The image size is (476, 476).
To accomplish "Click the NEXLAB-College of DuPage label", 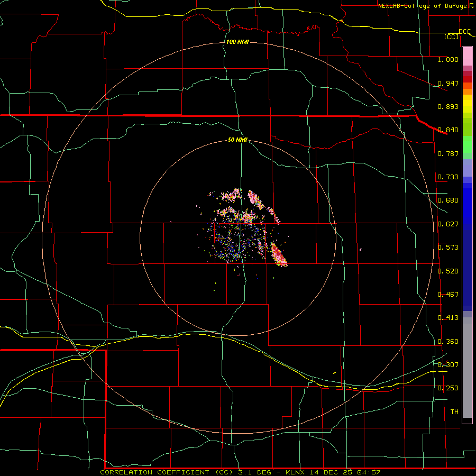I will pyautogui.click(x=422, y=6).
